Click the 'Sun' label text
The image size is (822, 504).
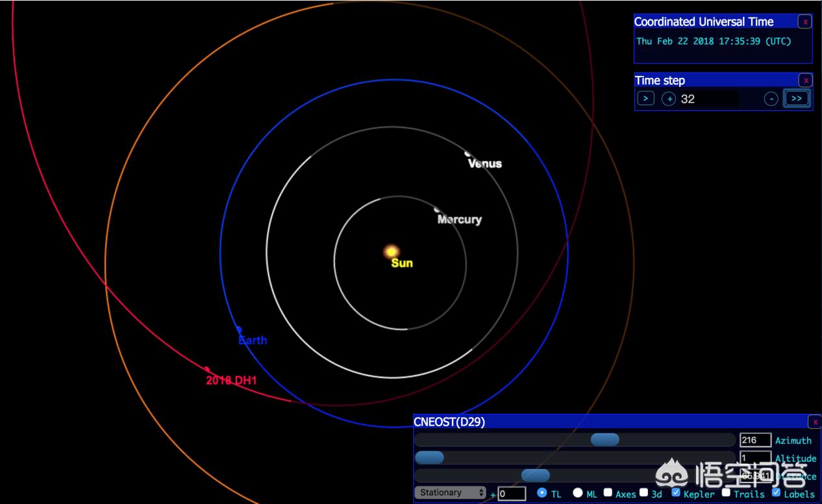coord(402,263)
